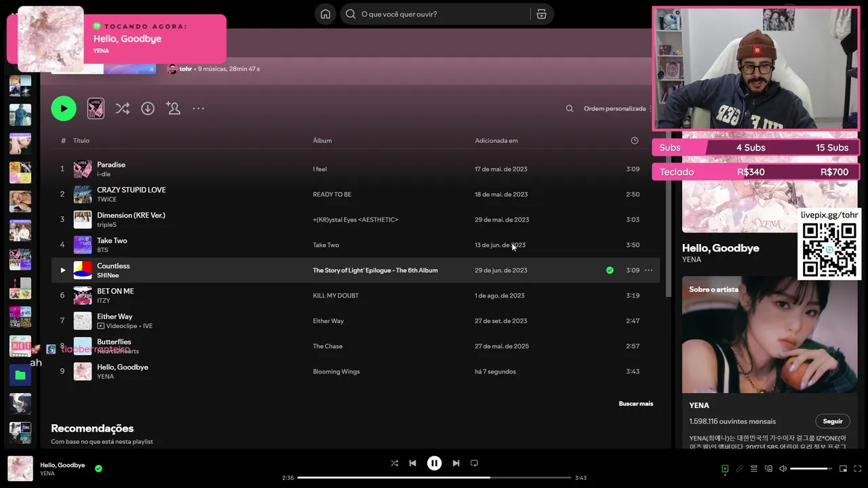Play the Countless track via its row play arrow
Screen dimensions: 868x488
pyautogui.click(x=62, y=270)
